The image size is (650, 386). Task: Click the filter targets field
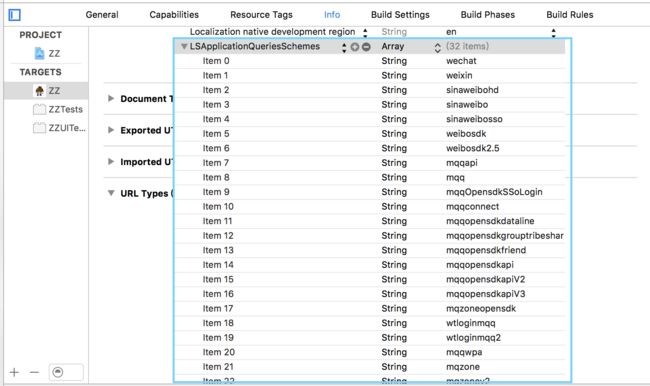point(66,372)
